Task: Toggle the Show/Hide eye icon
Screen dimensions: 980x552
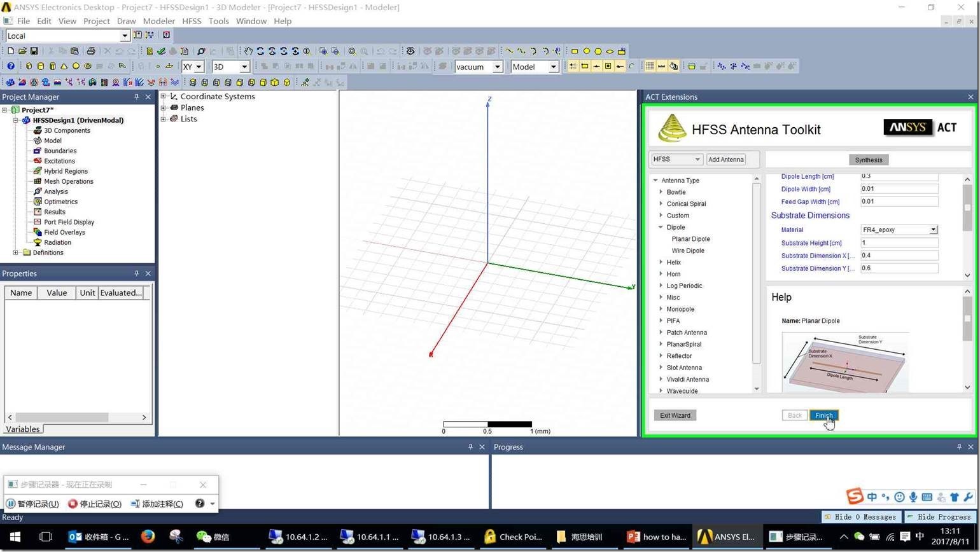Action: coord(410,51)
